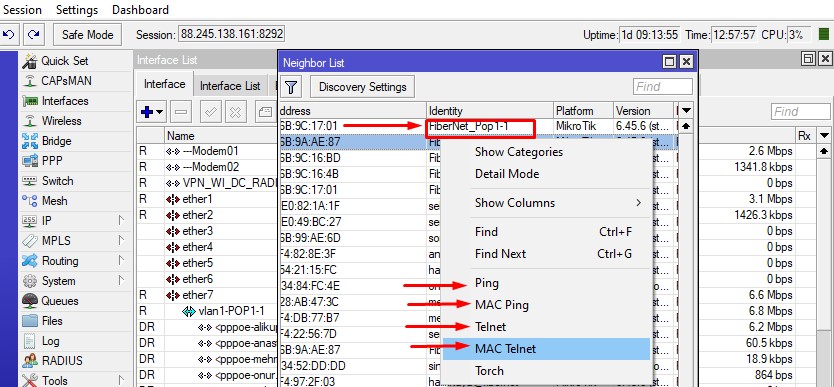Click the disable (X) interface button
834x387 pixels.
[235, 112]
